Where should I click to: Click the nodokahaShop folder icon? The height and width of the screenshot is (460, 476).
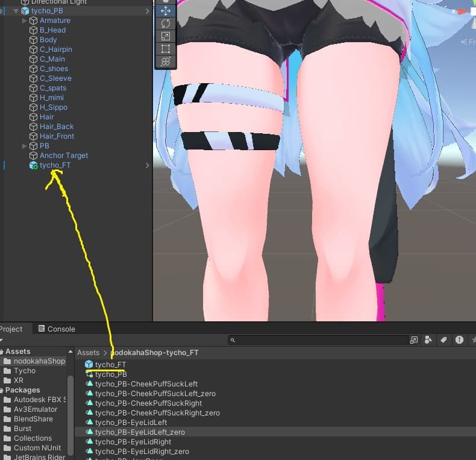pyautogui.click(x=7, y=361)
